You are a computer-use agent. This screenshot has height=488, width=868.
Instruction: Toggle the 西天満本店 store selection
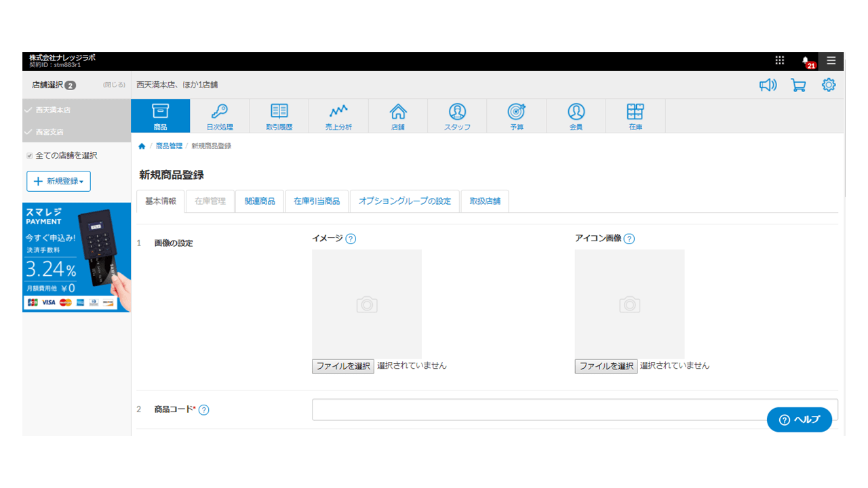(x=77, y=110)
